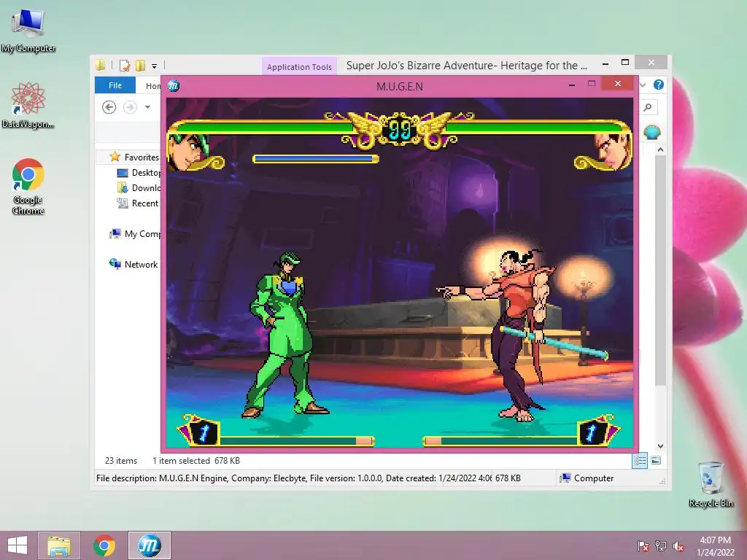Screen dimensions: 747x560
Task: Open DataWagon desktop shortcut
Action: coord(28,106)
